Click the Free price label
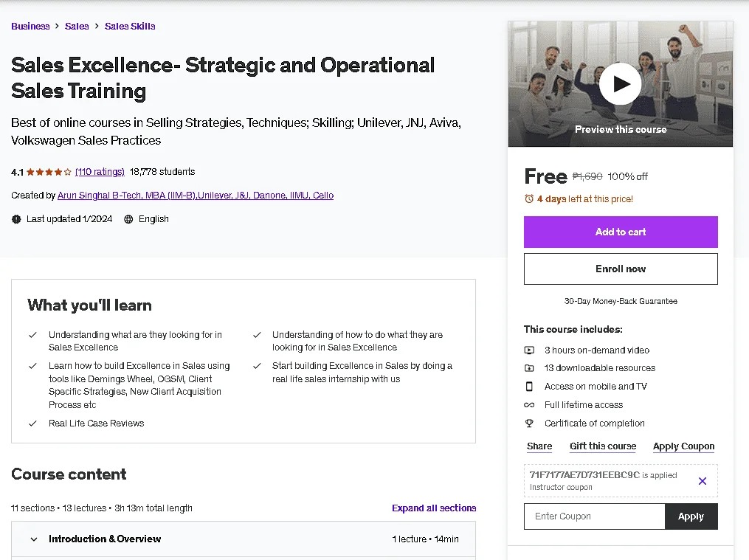This screenshot has width=749, height=560. 545,176
